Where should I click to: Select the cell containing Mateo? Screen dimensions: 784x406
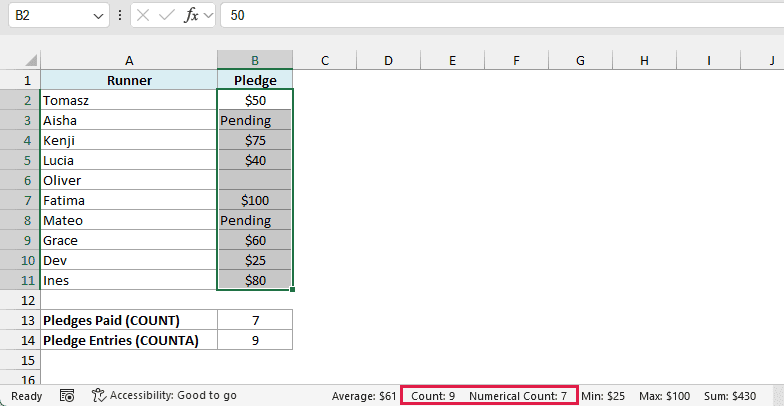pos(129,220)
